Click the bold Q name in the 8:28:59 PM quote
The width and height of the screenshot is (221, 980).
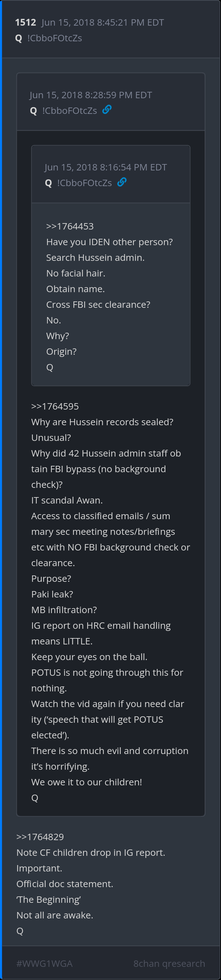click(34, 111)
